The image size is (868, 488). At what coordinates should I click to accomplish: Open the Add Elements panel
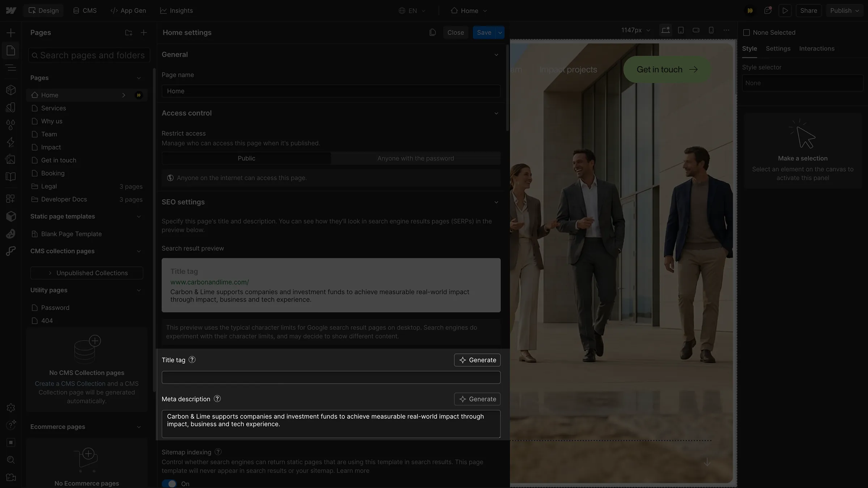(11, 32)
